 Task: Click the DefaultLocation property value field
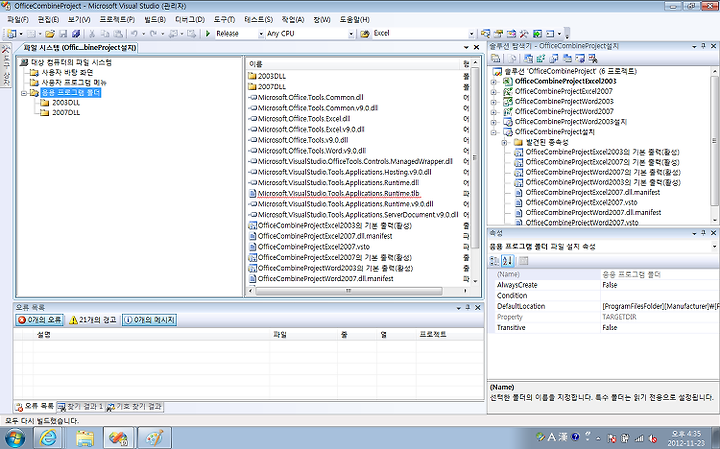click(659, 306)
